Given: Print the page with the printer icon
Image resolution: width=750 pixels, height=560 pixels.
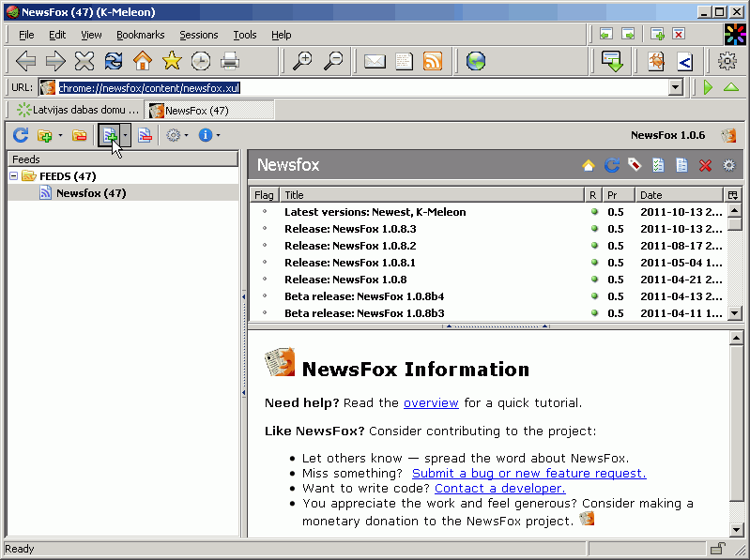Looking at the screenshot, I should pyautogui.click(x=230, y=61).
